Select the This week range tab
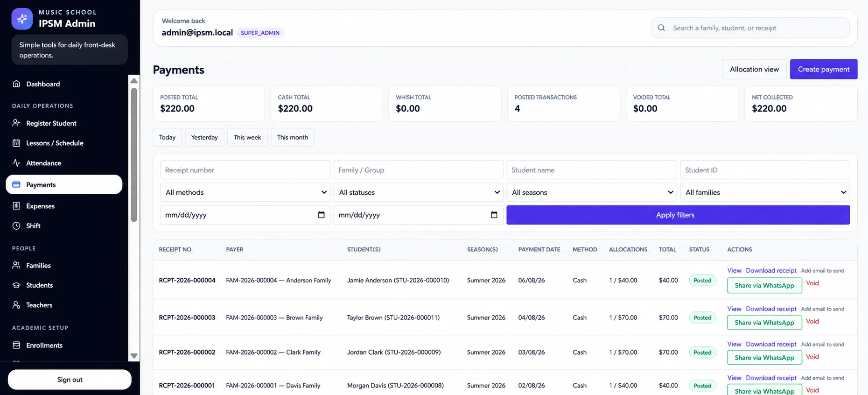The height and width of the screenshot is (395, 868). [247, 137]
